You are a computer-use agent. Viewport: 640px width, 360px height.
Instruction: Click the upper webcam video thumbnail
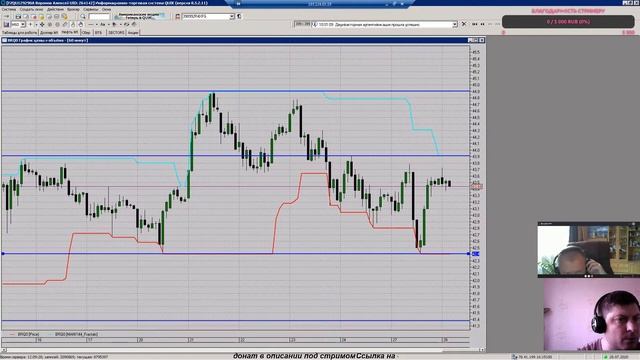tap(589, 250)
